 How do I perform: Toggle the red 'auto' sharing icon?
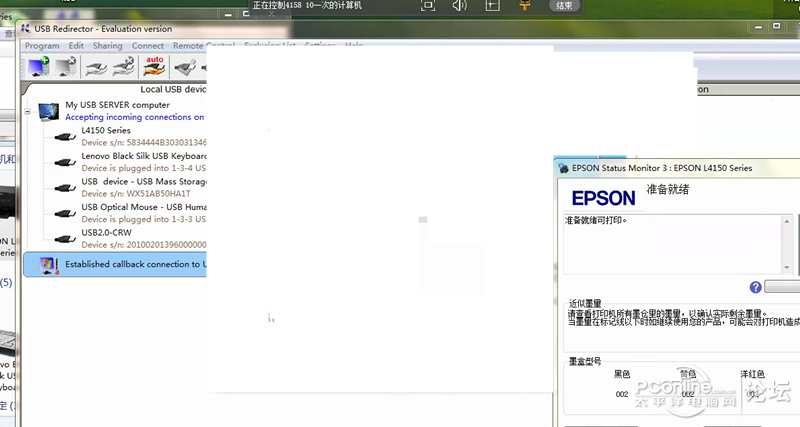[154, 66]
